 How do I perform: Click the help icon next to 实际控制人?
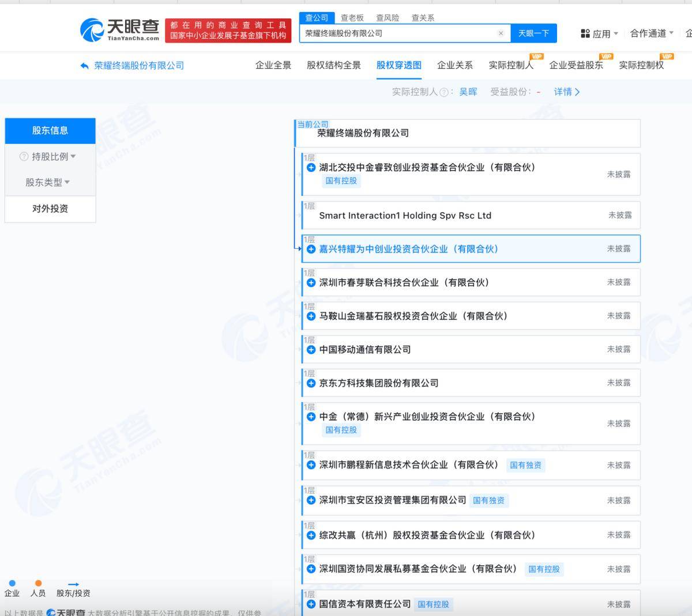click(x=443, y=92)
